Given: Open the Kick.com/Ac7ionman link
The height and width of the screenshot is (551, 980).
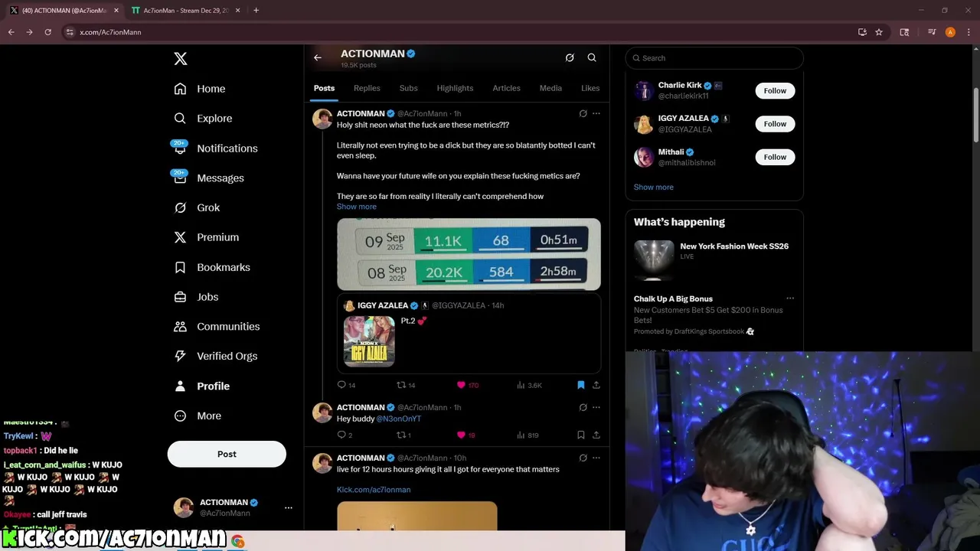Looking at the screenshot, I should tap(374, 490).
